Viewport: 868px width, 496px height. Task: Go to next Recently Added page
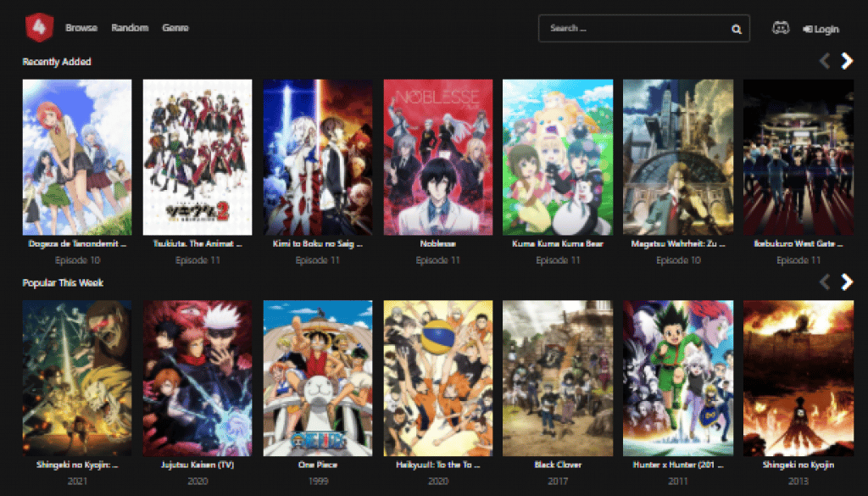point(847,61)
